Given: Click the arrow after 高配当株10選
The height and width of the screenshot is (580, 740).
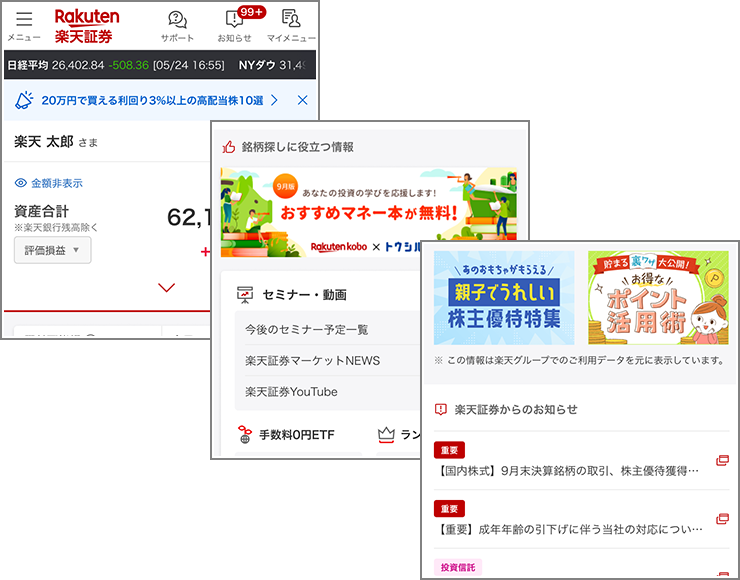Looking at the screenshot, I should [274, 101].
